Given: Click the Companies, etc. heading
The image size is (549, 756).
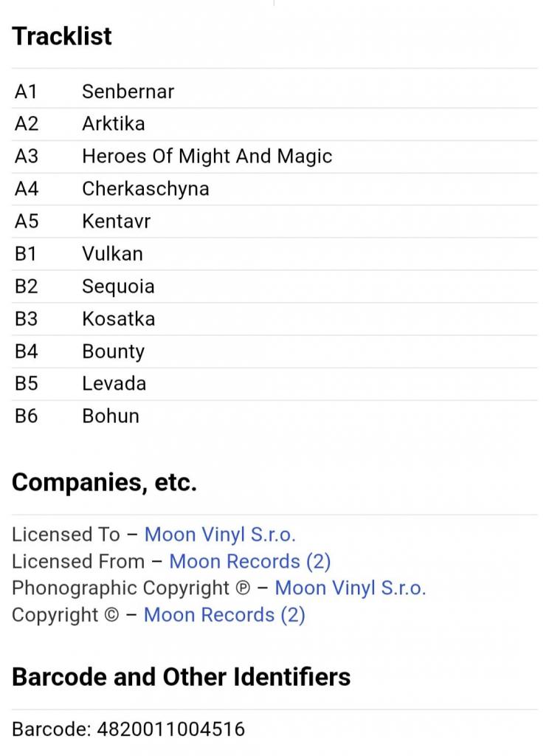Looking at the screenshot, I should (104, 482).
